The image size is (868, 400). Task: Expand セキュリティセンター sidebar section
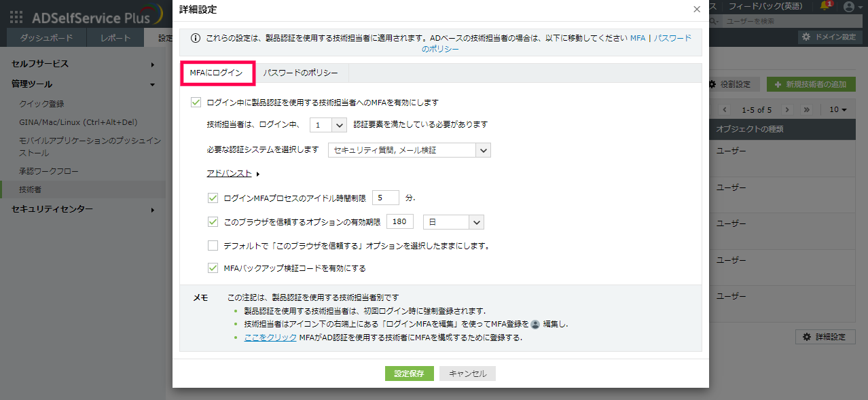point(83,209)
